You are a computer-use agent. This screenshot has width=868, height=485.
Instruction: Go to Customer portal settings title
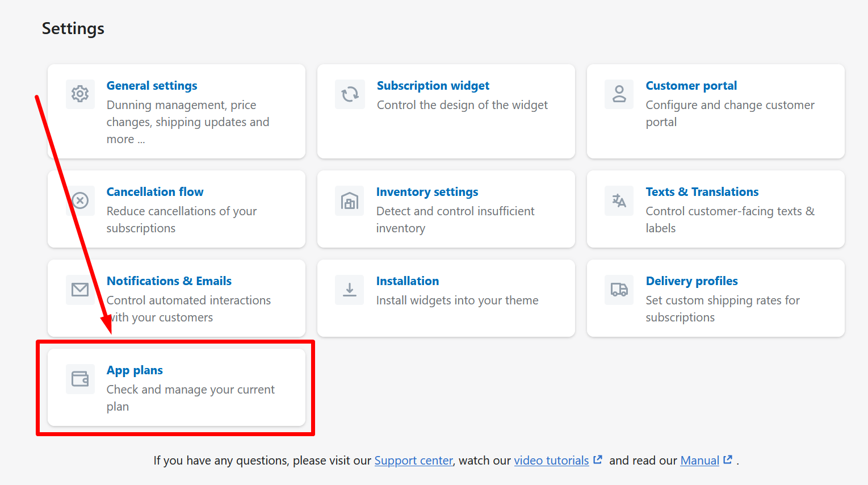691,86
